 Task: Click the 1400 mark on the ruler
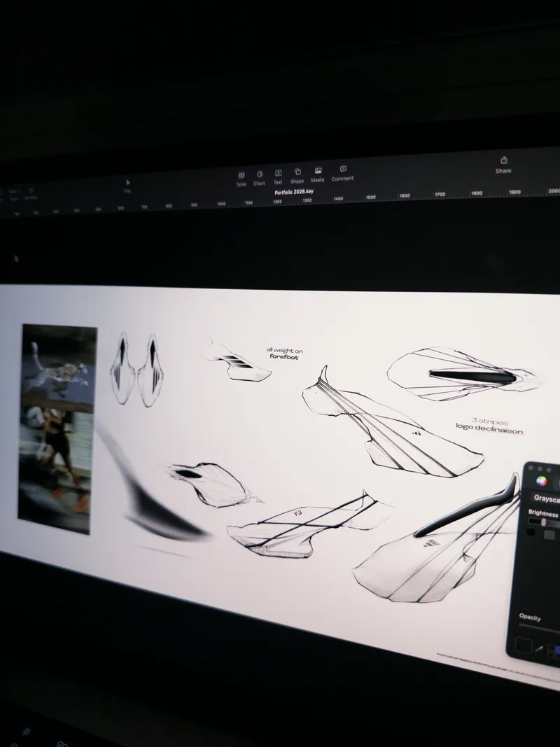(x=338, y=199)
